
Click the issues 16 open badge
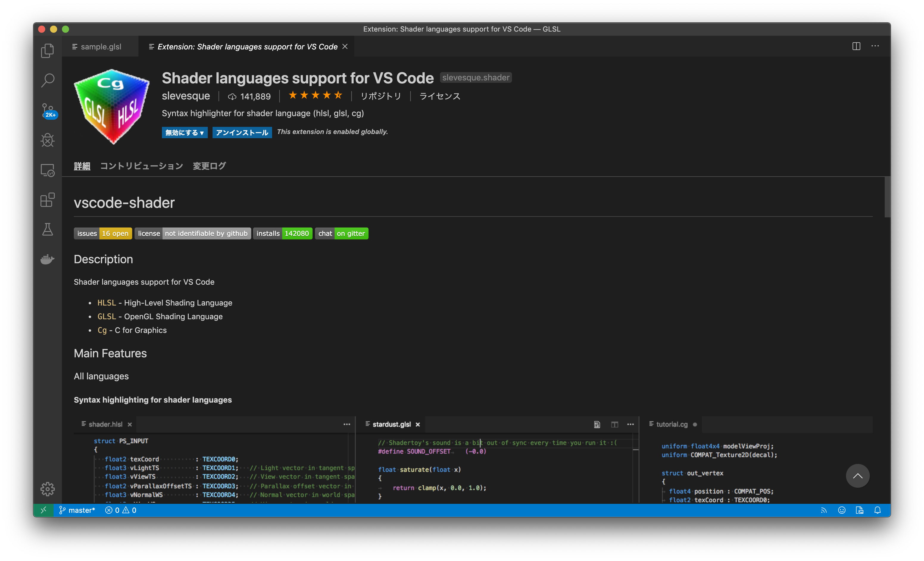(103, 233)
